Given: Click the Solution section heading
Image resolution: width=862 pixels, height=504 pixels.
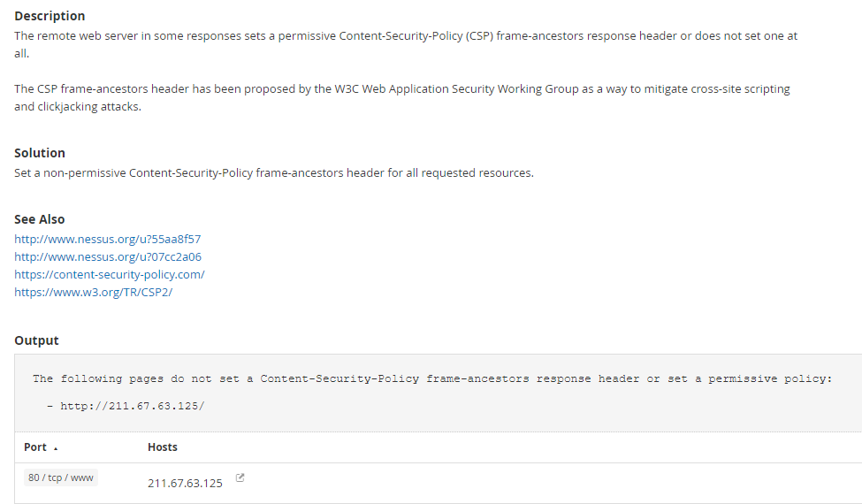Looking at the screenshot, I should pyautogui.click(x=40, y=153).
